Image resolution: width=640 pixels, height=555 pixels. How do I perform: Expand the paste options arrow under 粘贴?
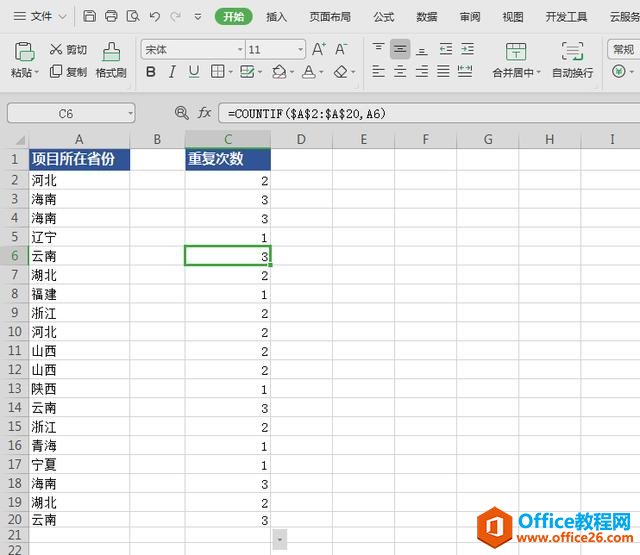tap(37, 73)
